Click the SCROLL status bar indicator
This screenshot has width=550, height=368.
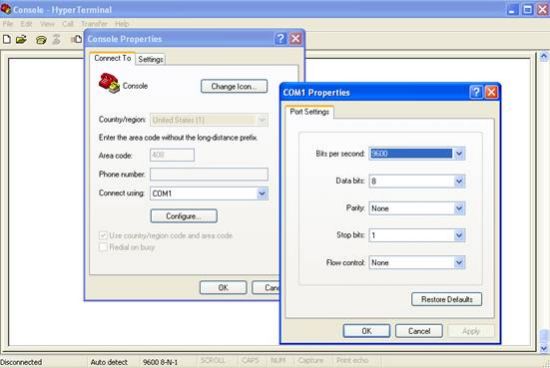pos(213,360)
